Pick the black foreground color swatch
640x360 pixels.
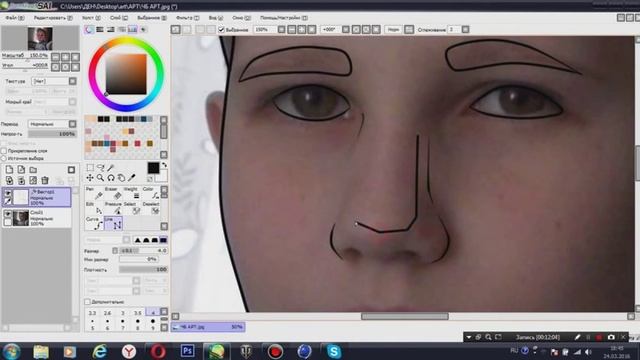pyautogui.click(x=153, y=168)
